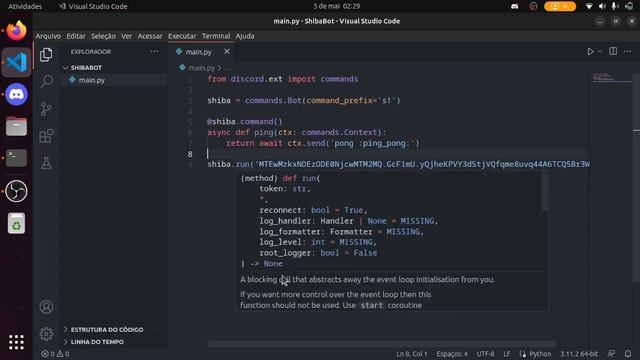The width and height of the screenshot is (640, 360).
Task: Click the @shiba.command() decorator line
Action: [x=244, y=122]
